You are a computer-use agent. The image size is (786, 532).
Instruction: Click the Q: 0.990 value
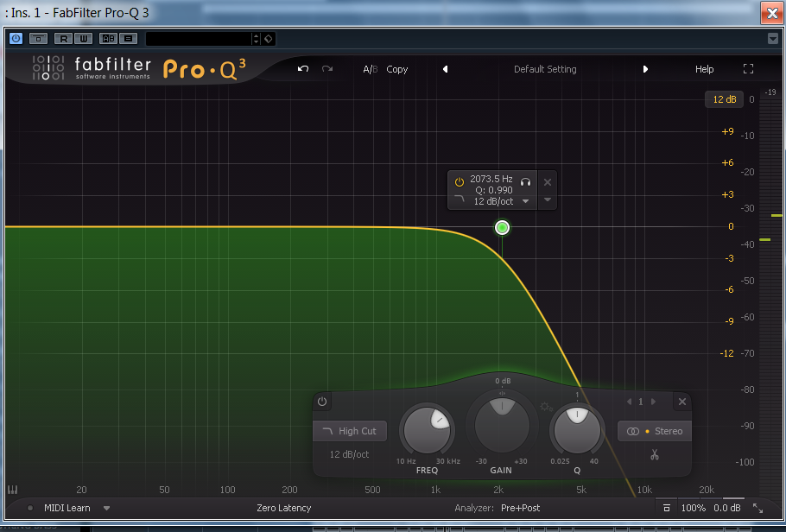tap(494, 190)
